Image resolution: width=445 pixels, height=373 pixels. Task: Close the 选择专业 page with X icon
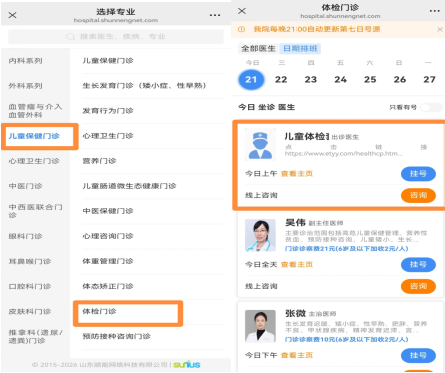[12, 15]
